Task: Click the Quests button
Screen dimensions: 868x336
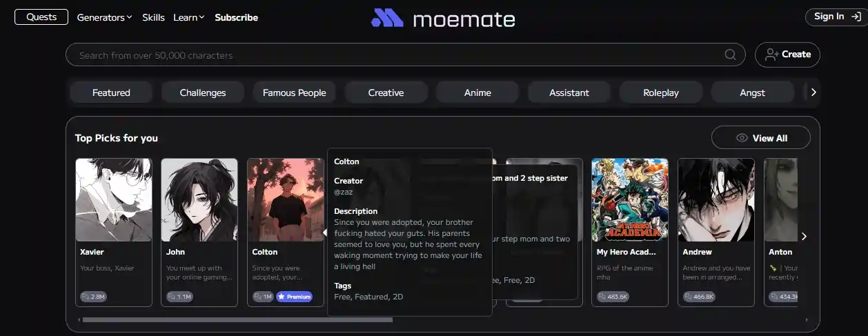Action: pyautogui.click(x=41, y=17)
